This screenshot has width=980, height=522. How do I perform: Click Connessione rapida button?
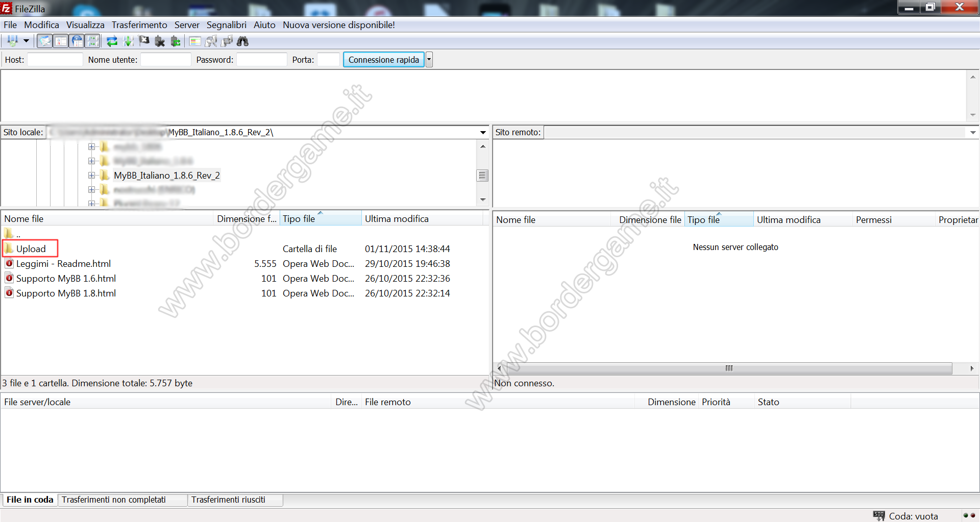(384, 60)
